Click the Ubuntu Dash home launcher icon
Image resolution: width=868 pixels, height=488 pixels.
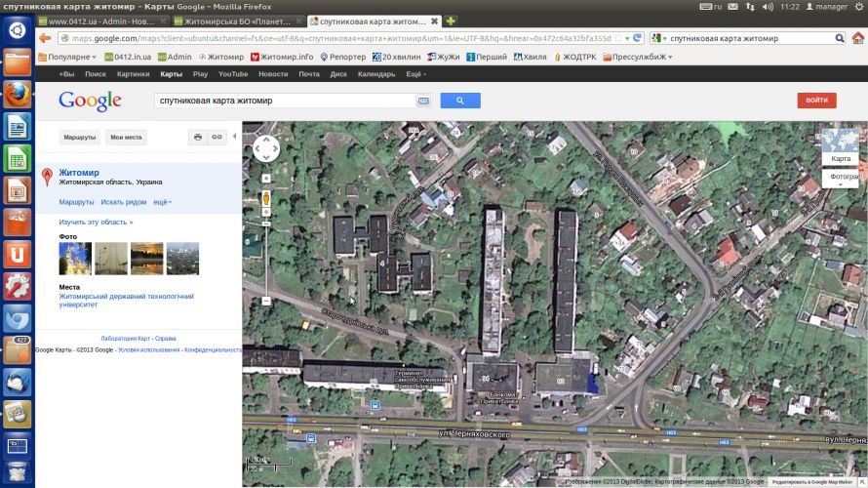[18, 30]
